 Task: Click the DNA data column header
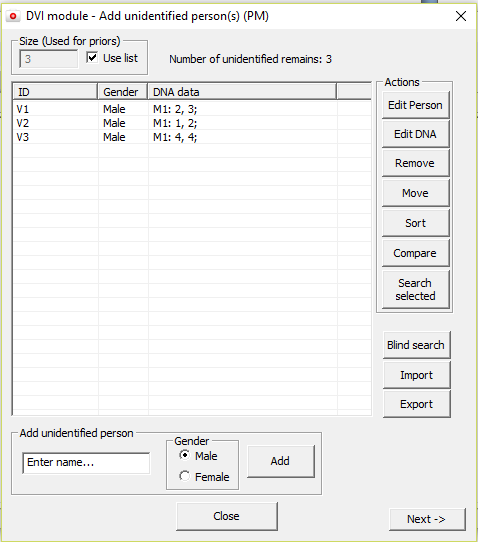coord(242,92)
